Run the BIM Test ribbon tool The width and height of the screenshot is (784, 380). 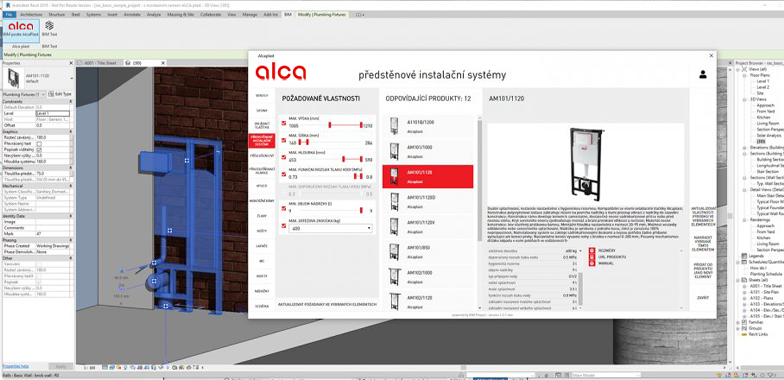(49, 29)
